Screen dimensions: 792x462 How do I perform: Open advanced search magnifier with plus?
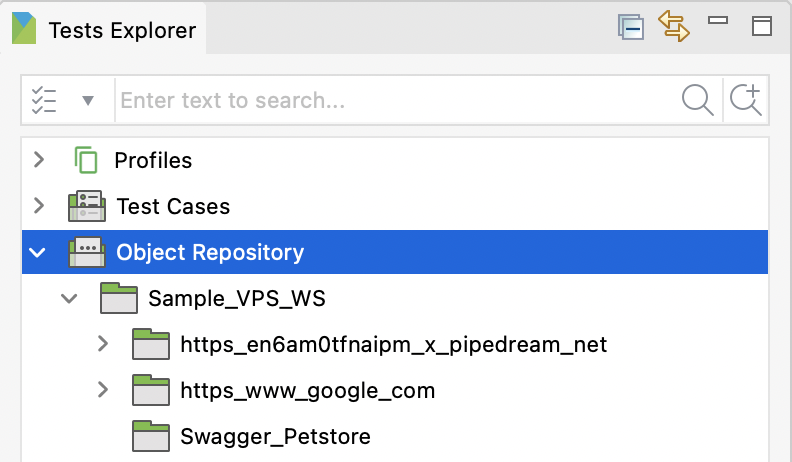(x=746, y=100)
